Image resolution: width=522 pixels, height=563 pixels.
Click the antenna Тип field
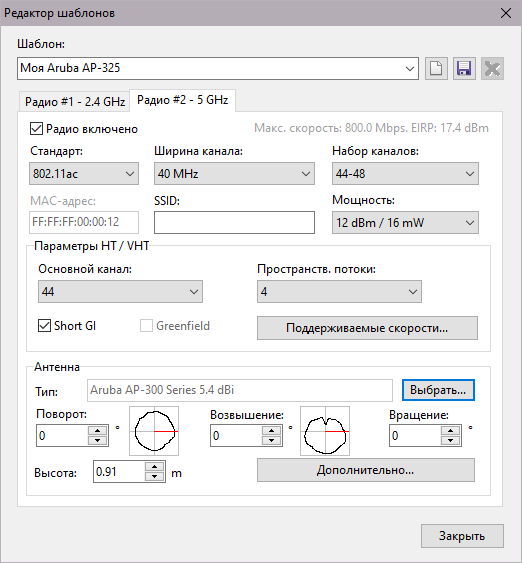(239, 390)
